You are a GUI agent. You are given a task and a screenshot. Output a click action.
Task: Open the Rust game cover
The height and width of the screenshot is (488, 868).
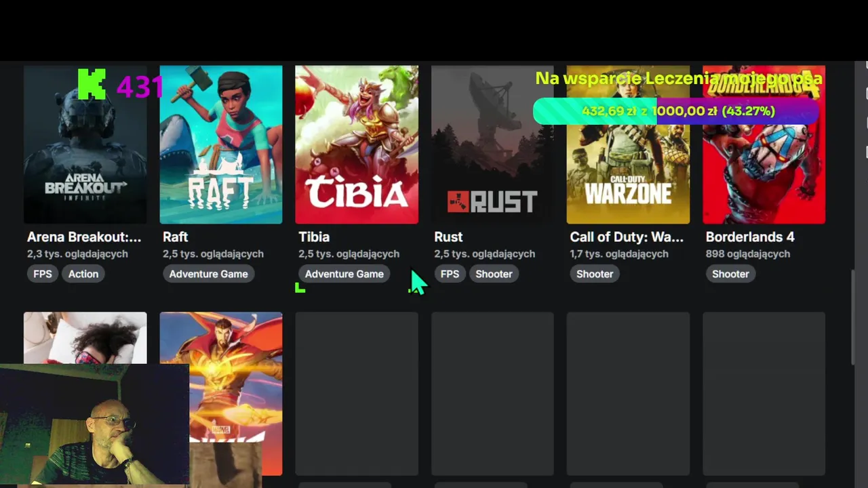pos(492,144)
